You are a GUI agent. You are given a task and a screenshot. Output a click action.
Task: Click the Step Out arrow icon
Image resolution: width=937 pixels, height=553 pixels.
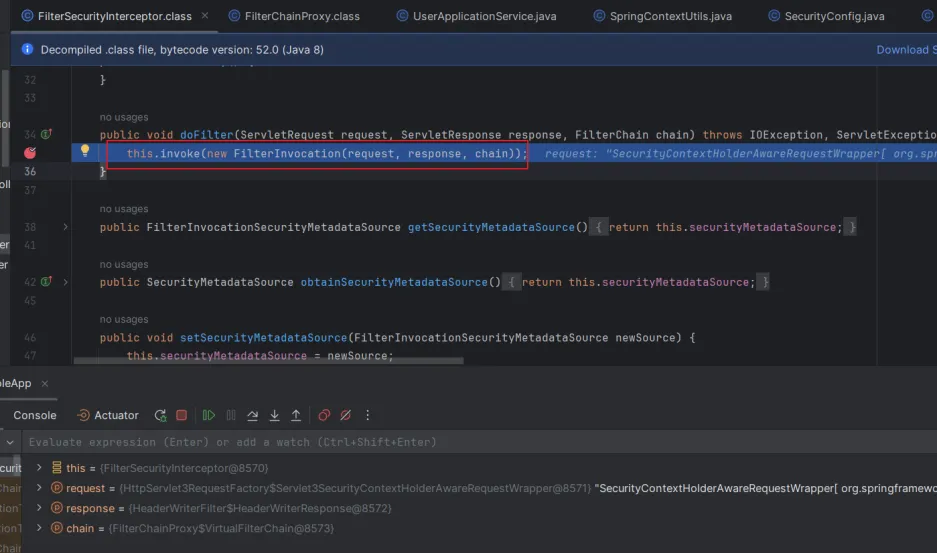coord(296,415)
